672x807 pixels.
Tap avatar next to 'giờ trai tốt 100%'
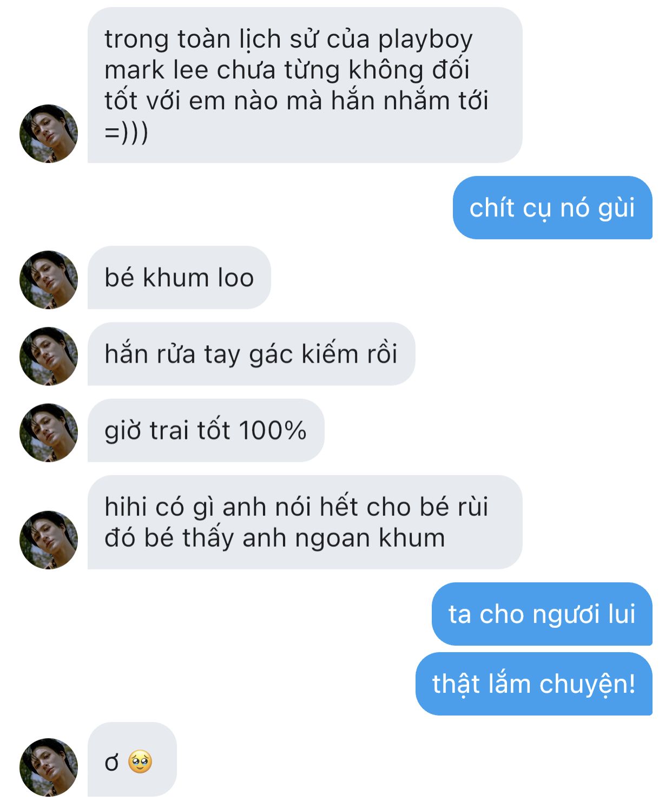49,432
